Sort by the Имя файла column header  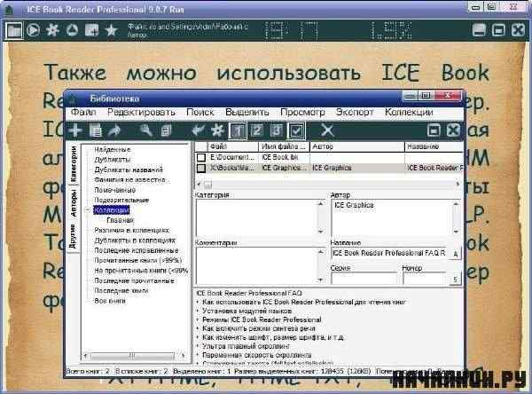pos(285,146)
